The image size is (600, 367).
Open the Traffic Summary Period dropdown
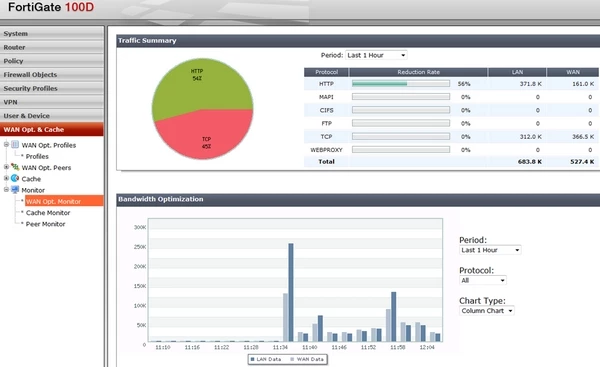pos(376,55)
